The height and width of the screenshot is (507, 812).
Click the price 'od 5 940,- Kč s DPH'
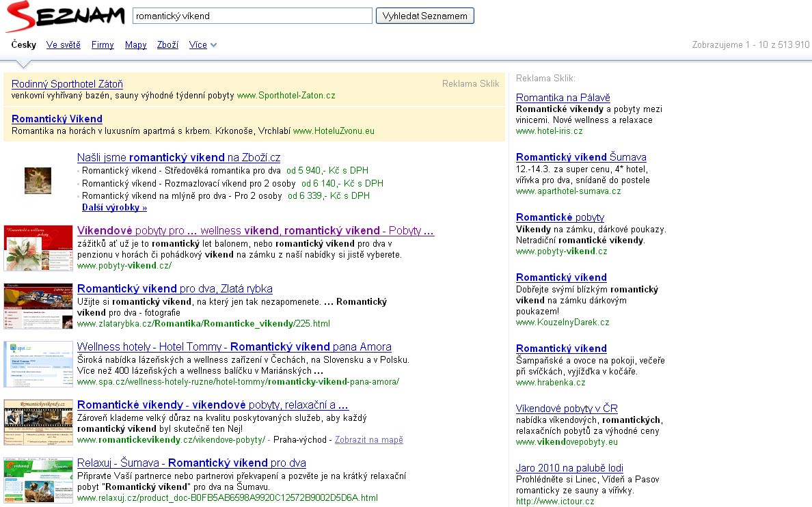(327, 170)
